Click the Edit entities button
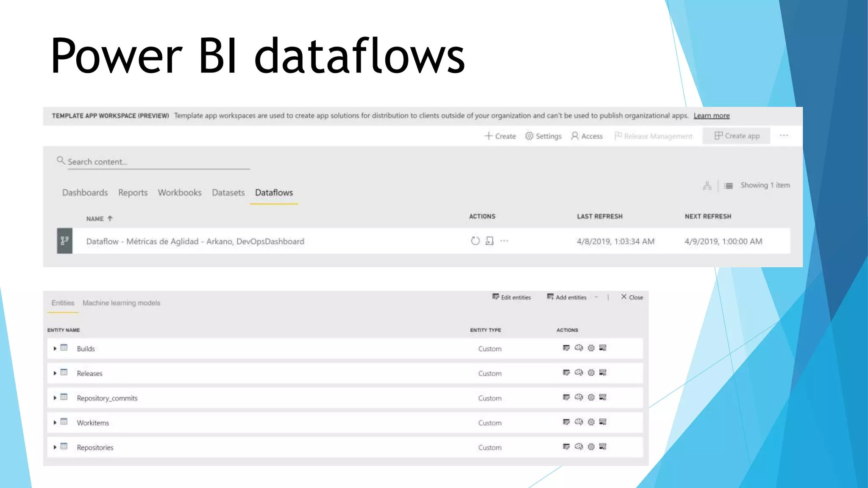 512,297
